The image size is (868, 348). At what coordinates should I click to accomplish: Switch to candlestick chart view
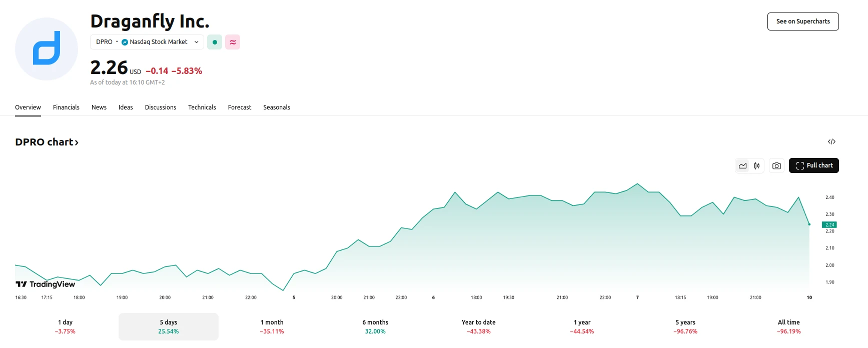pos(757,165)
